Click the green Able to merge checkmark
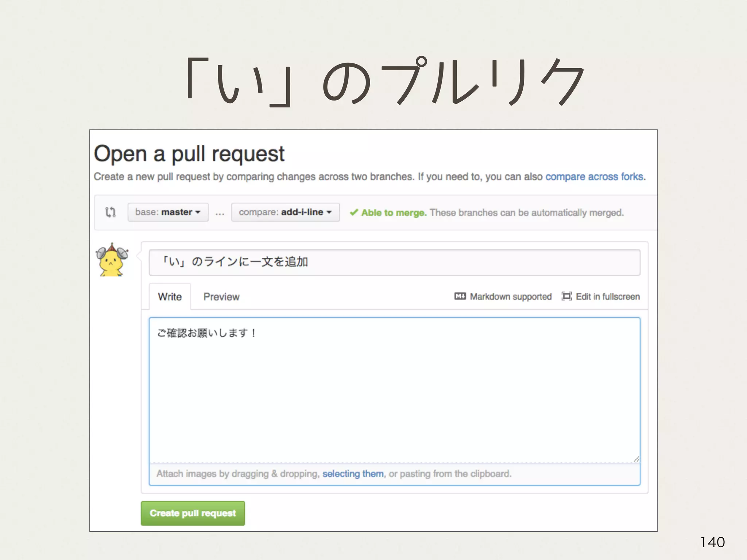This screenshot has width=747, height=560. [x=353, y=213]
